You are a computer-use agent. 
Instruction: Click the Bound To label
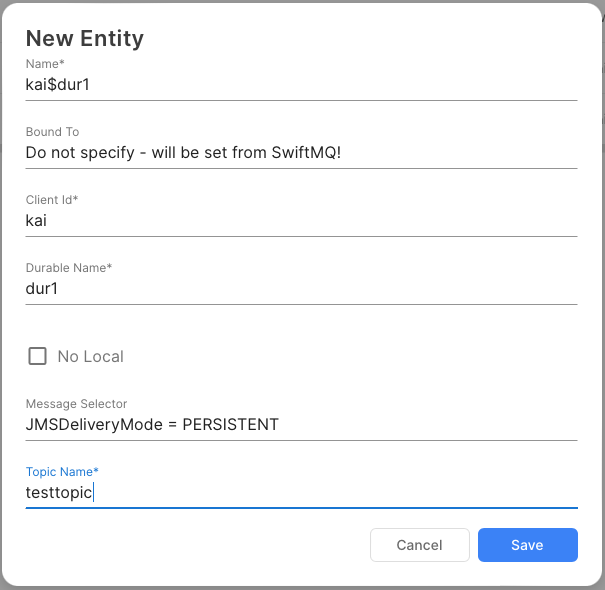pyautogui.click(x=52, y=132)
